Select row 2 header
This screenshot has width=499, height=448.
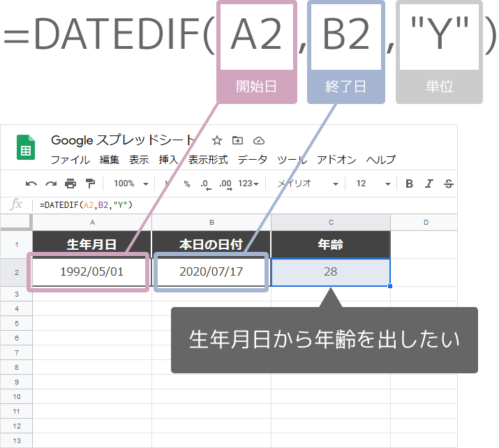point(16,272)
